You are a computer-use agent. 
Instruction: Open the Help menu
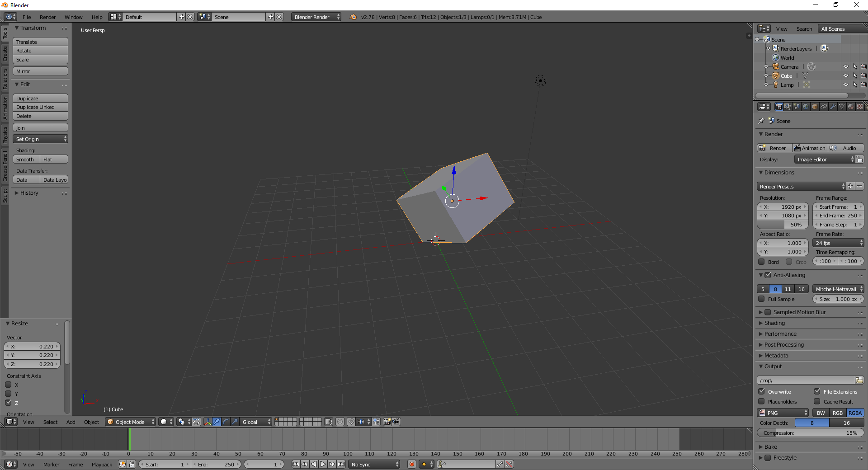pos(97,17)
